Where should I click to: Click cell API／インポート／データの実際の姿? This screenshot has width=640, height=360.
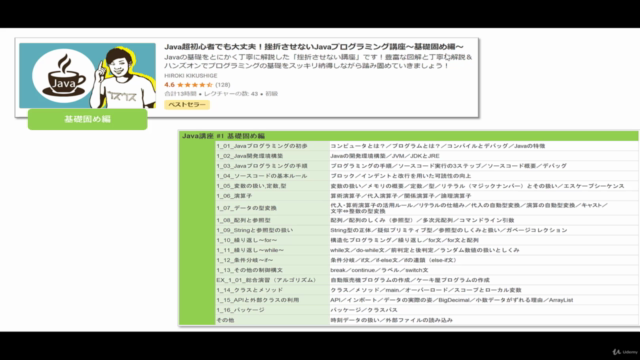click(484, 300)
